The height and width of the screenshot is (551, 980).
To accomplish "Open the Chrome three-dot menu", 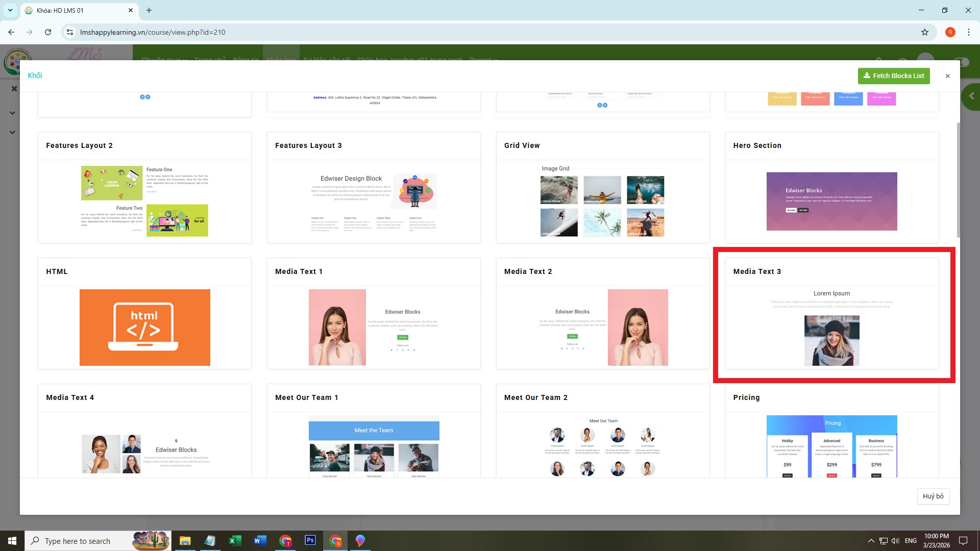I will coord(968,32).
